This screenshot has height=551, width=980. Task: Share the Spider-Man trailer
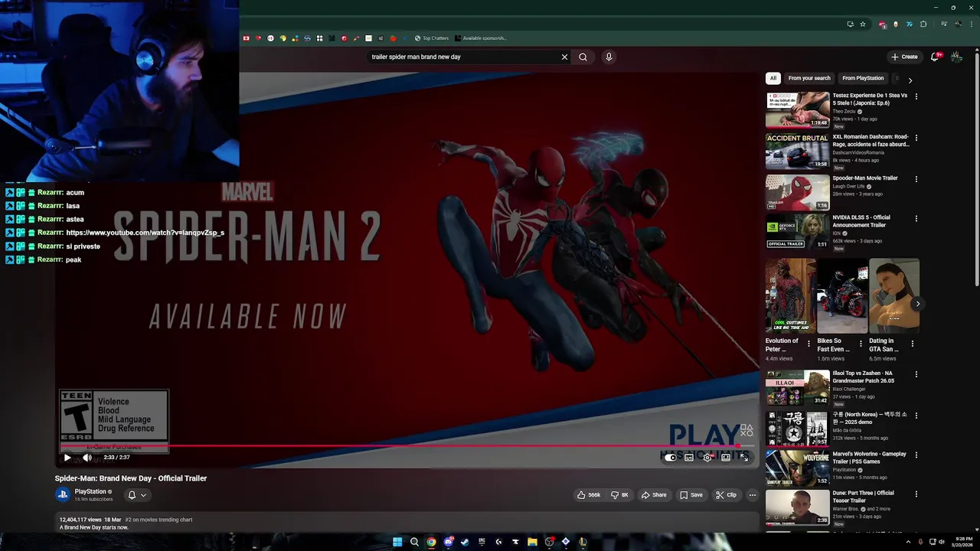coord(654,495)
